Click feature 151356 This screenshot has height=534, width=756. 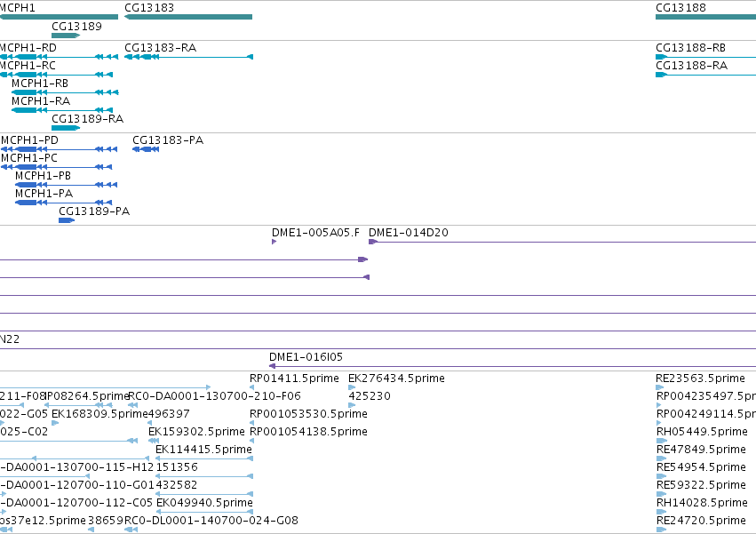(177, 467)
